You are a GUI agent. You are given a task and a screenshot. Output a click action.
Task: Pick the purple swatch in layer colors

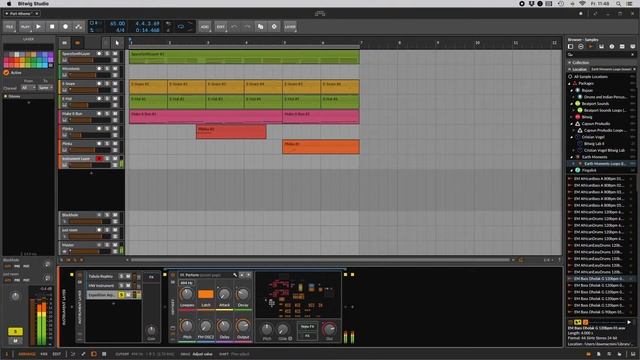pyautogui.click(x=51, y=55)
